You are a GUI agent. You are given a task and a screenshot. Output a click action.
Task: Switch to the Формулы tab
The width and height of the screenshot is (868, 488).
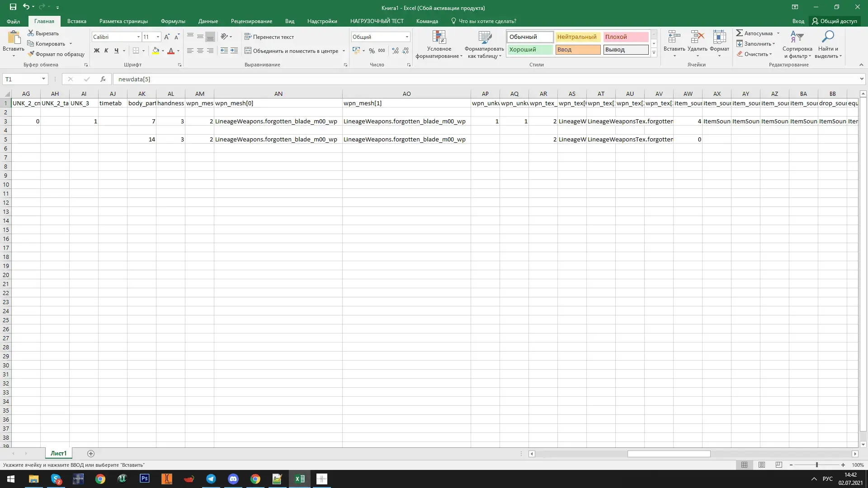(x=173, y=21)
